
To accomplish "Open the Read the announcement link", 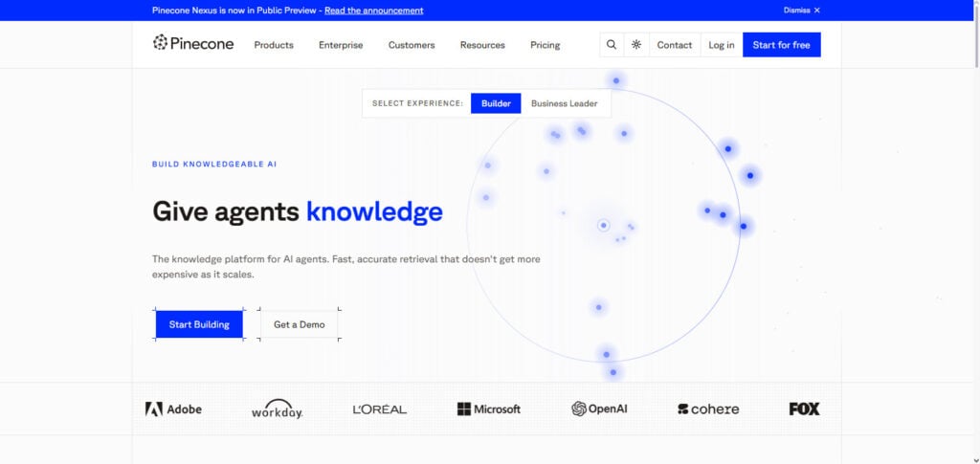I will (x=374, y=11).
